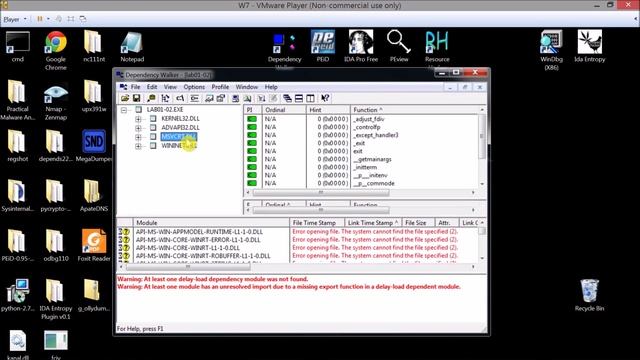The height and width of the screenshot is (360, 640).
Task: Select the MegaDumper SND desktop icon
Action: (94, 146)
